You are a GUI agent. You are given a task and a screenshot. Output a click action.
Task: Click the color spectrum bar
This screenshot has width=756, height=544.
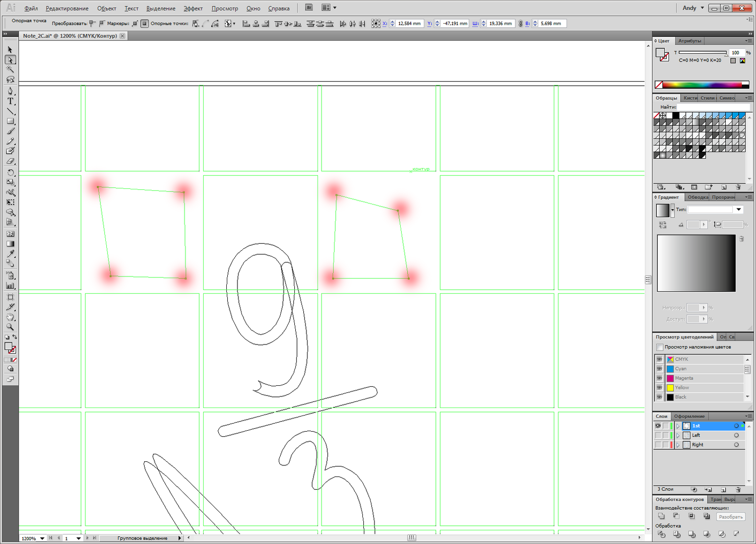click(x=702, y=85)
